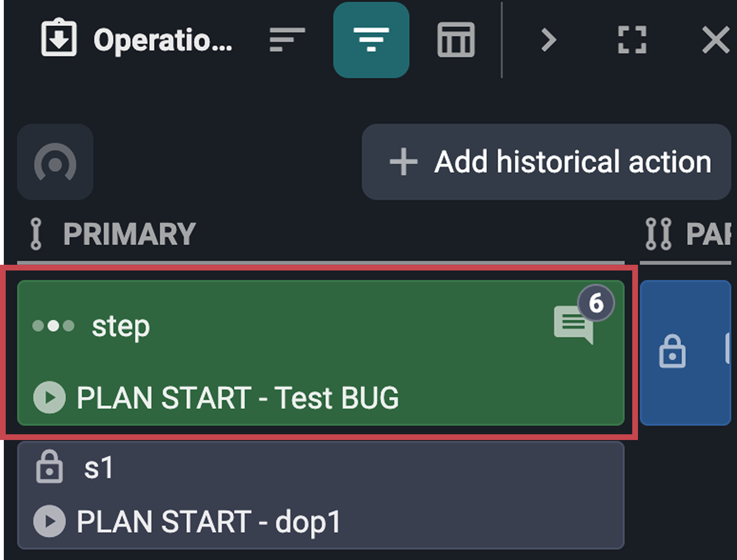The width and height of the screenshot is (737, 560).
Task: Click the link icon beside PRIMARY header
Action: [36, 234]
